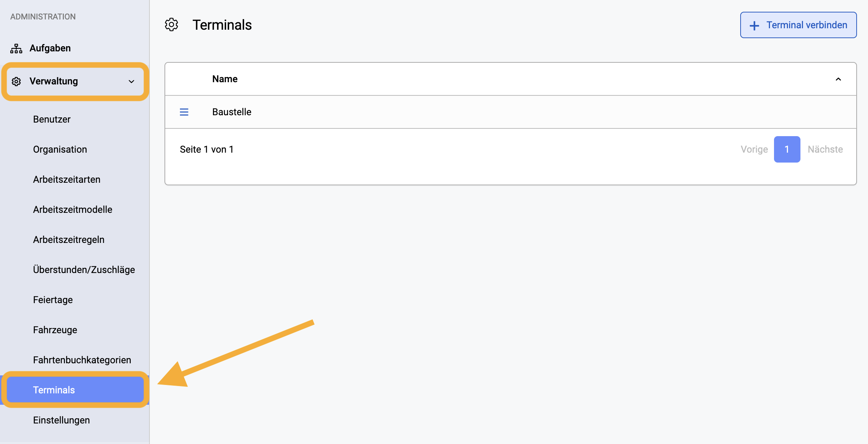The image size is (868, 444).
Task: Click the Terminal verbinden button
Action: tap(798, 25)
